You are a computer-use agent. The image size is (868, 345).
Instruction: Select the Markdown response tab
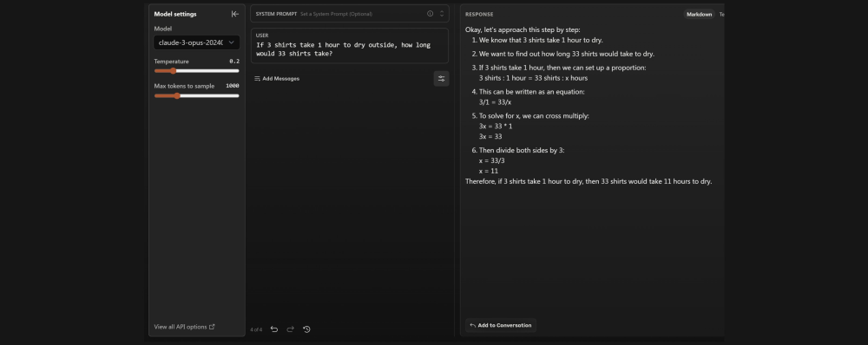point(699,15)
